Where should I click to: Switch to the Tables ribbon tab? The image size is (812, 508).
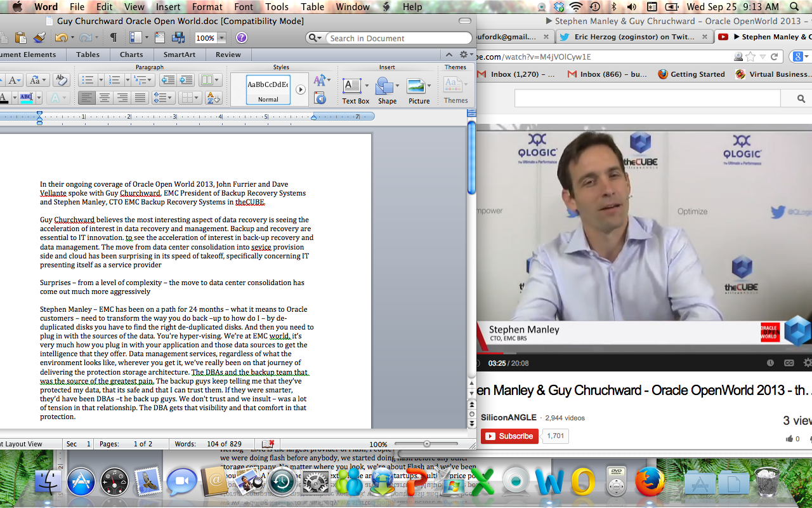point(88,55)
